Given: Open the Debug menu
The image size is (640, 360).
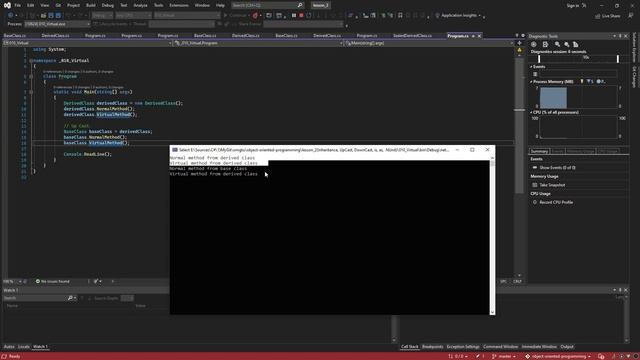Looking at the screenshot, I should (108, 5).
